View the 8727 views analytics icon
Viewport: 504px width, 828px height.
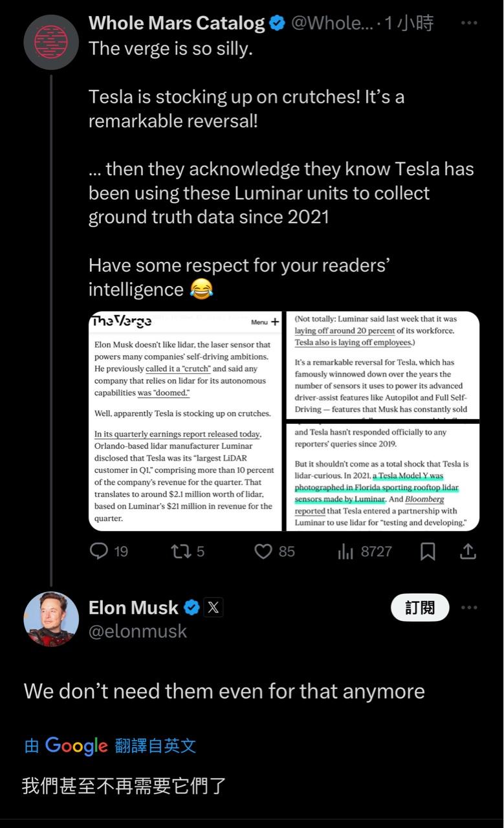[x=345, y=551]
